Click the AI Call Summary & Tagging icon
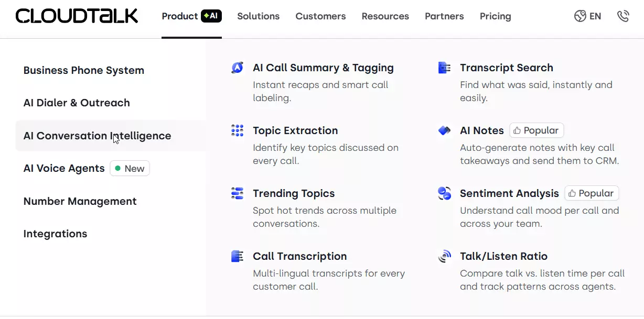The width and height of the screenshot is (644, 319). point(237,68)
